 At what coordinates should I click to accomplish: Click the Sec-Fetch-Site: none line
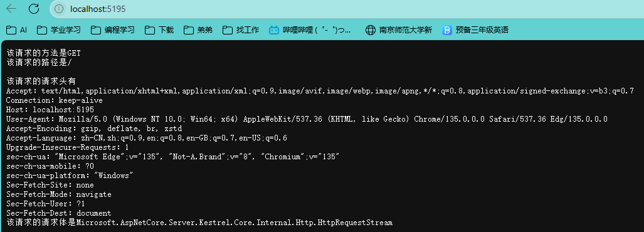tap(50, 185)
